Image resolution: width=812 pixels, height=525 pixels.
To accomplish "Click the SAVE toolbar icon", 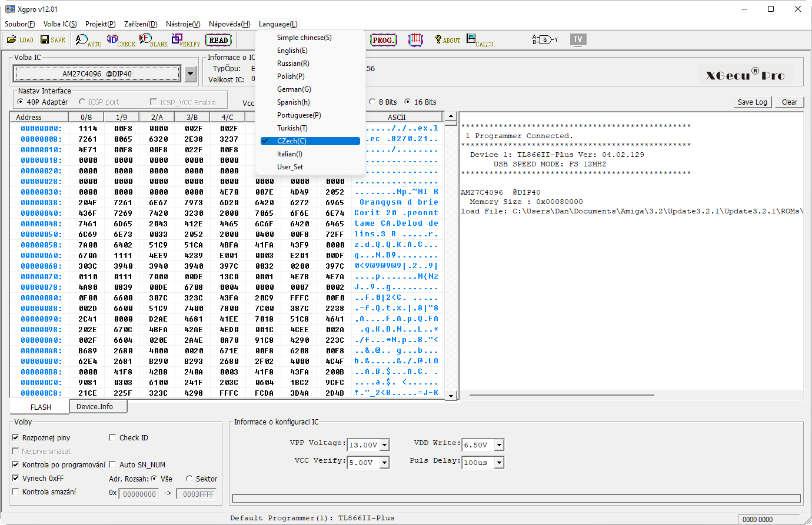I will [x=53, y=40].
